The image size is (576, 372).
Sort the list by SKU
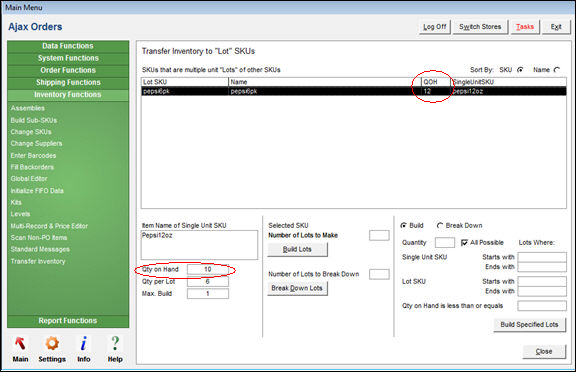point(520,70)
